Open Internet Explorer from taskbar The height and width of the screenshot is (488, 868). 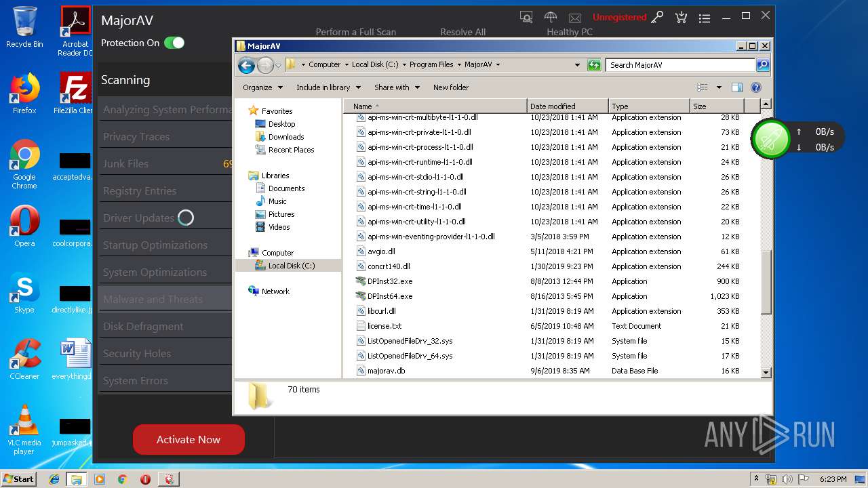click(x=54, y=479)
